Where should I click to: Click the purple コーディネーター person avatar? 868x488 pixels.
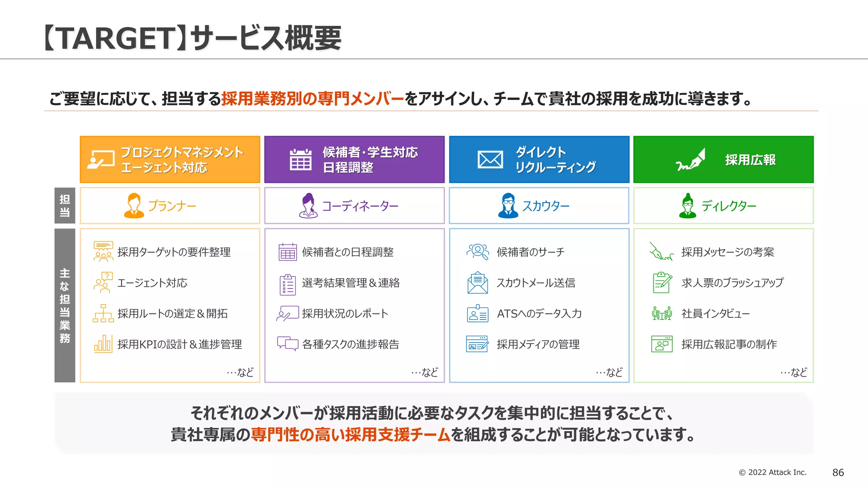point(308,205)
